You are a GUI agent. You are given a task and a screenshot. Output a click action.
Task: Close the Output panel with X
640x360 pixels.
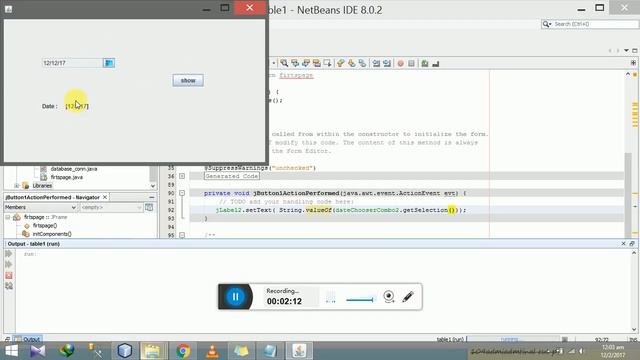click(x=623, y=244)
